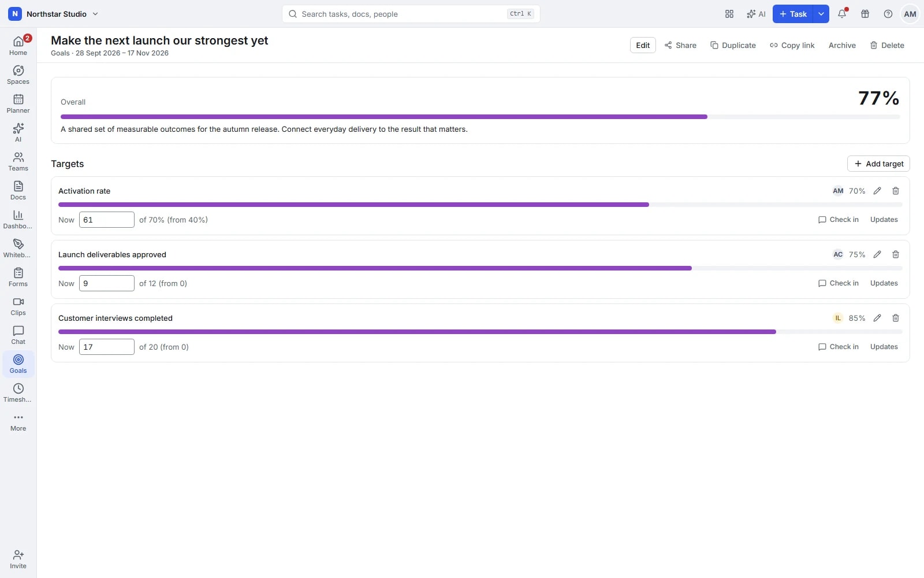Expand the Northstar Studio workspace switcher

tap(54, 14)
